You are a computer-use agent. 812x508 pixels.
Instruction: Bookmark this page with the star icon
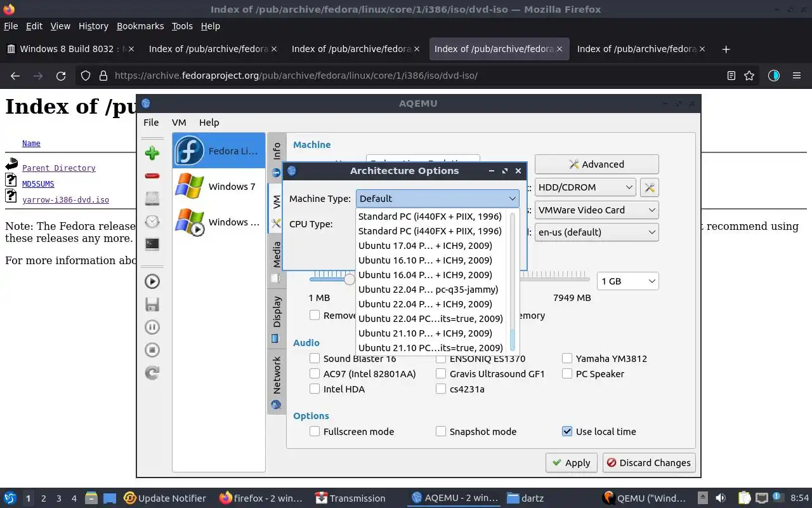click(x=749, y=76)
